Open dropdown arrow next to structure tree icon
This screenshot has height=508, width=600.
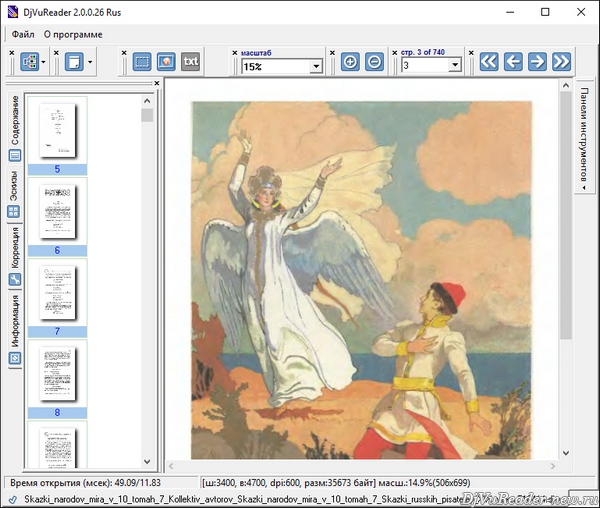tap(44, 62)
